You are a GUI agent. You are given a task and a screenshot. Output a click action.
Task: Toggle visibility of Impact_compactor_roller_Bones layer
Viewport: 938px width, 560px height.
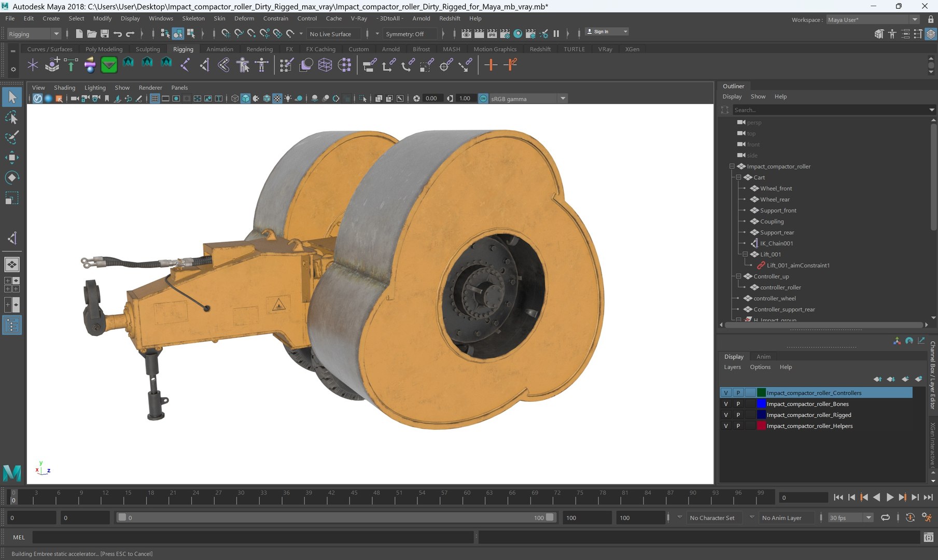[x=726, y=404]
